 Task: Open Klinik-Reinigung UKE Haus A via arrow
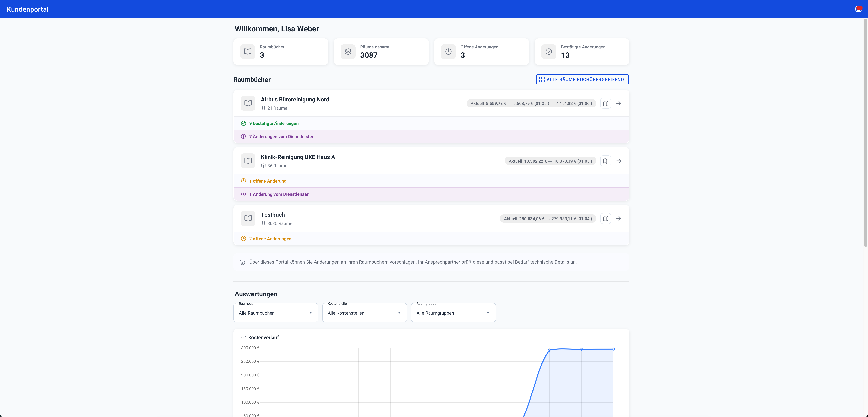(x=619, y=161)
